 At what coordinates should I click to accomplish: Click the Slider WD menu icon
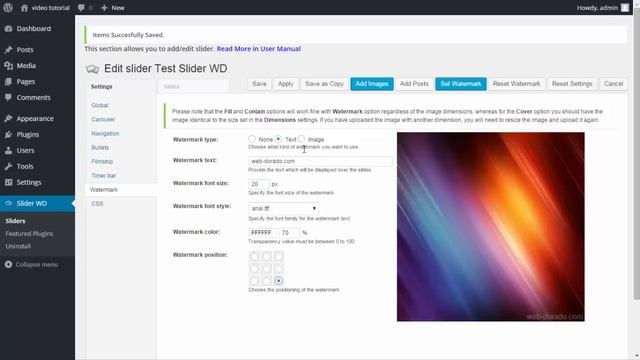point(9,203)
